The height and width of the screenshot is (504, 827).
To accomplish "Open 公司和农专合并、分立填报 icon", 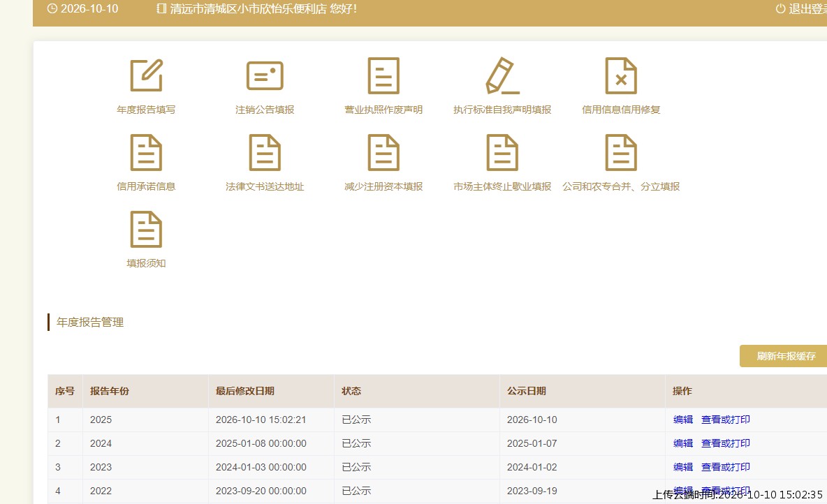I will tap(621, 152).
